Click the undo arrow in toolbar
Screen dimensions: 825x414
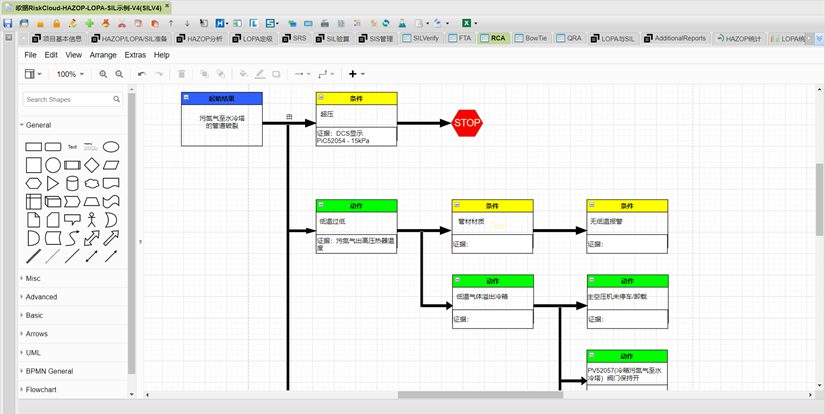pyautogui.click(x=142, y=74)
